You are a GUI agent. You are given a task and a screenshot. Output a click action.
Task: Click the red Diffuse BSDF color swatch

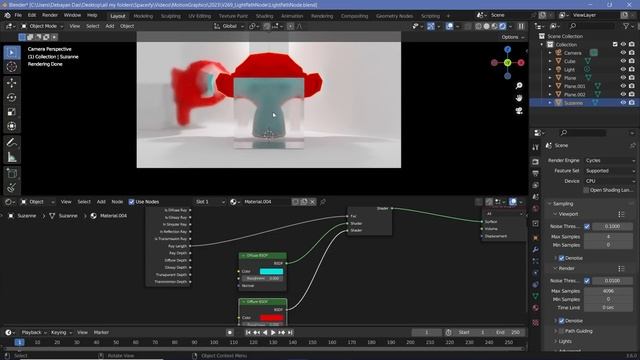271,318
